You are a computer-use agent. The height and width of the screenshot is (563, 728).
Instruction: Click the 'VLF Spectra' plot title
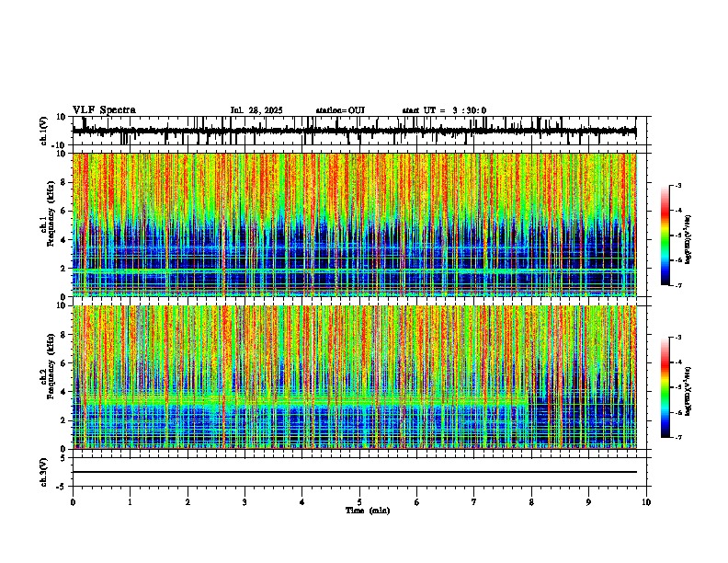(104, 110)
